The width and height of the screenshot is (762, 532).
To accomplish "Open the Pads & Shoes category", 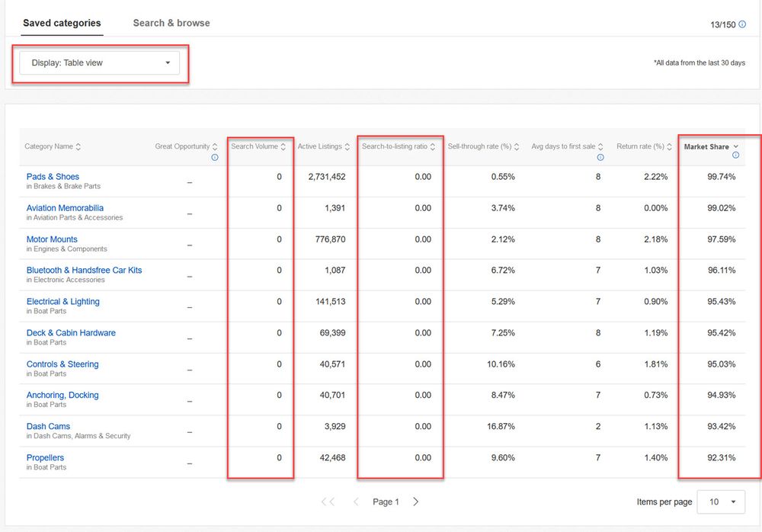I will 52,176.
